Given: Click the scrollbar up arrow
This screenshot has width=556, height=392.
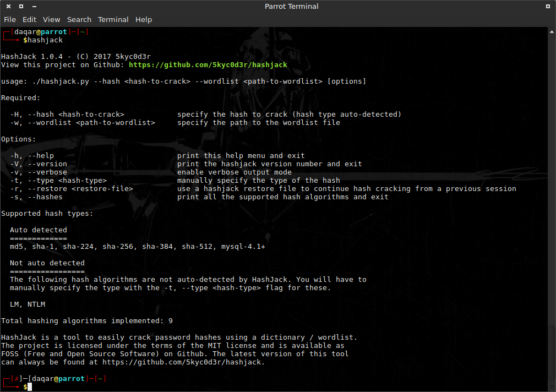Looking at the screenshot, I should 552,32.
